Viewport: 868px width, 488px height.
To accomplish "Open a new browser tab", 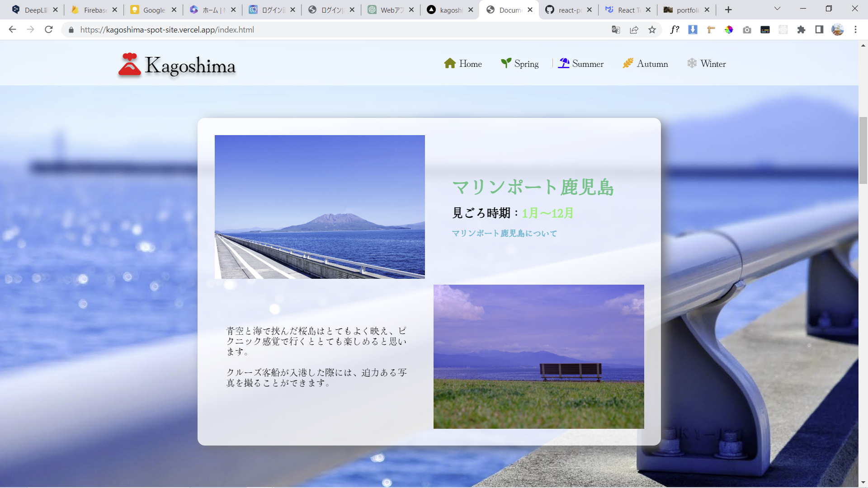I will point(728,9).
